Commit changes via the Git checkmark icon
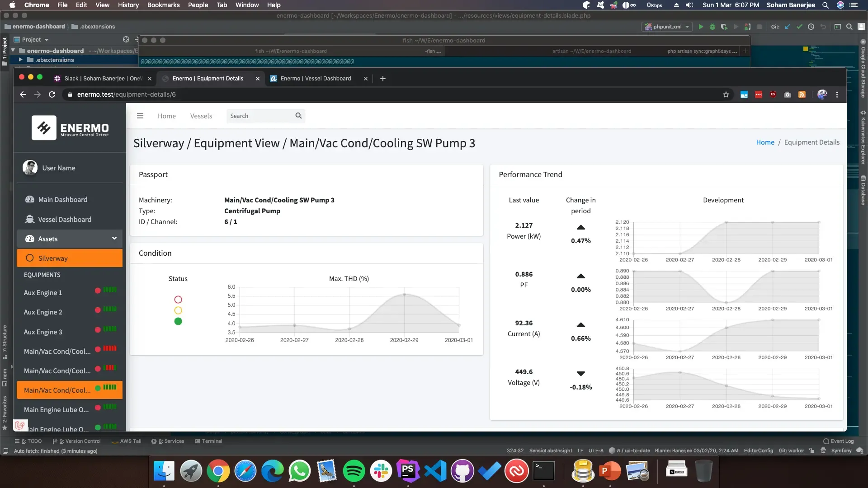Image resolution: width=868 pixels, height=488 pixels. (x=799, y=27)
